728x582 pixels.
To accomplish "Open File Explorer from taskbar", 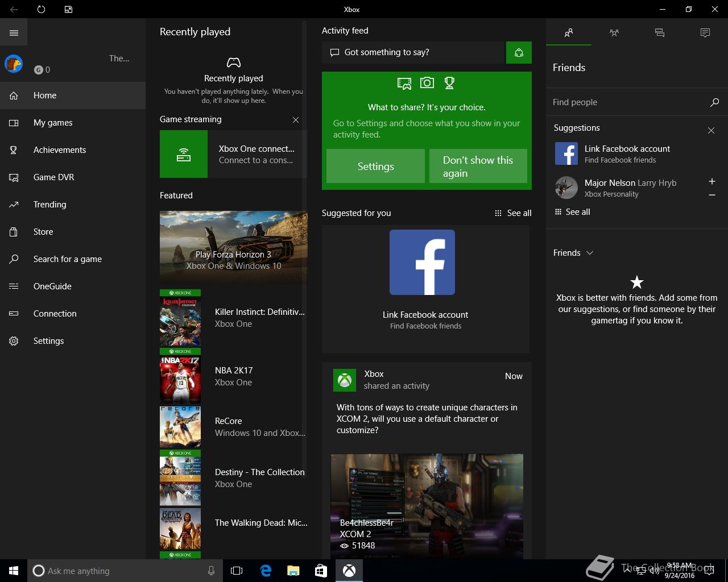I will coord(293,571).
